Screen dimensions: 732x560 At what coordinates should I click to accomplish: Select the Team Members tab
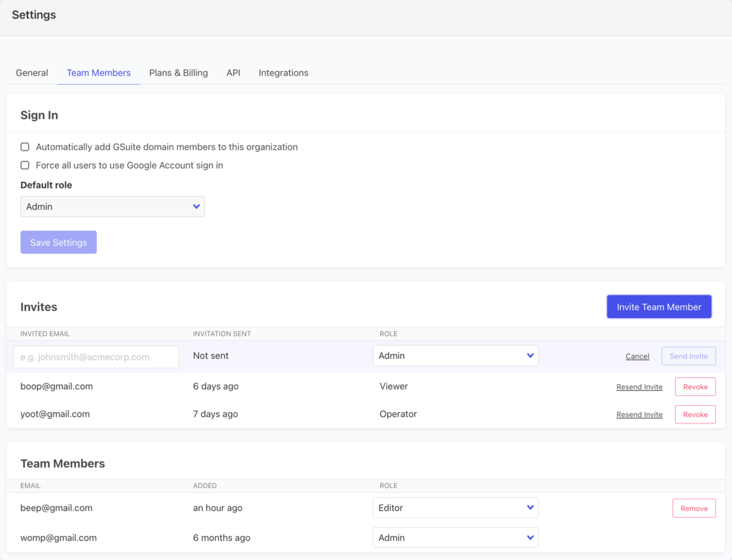99,73
